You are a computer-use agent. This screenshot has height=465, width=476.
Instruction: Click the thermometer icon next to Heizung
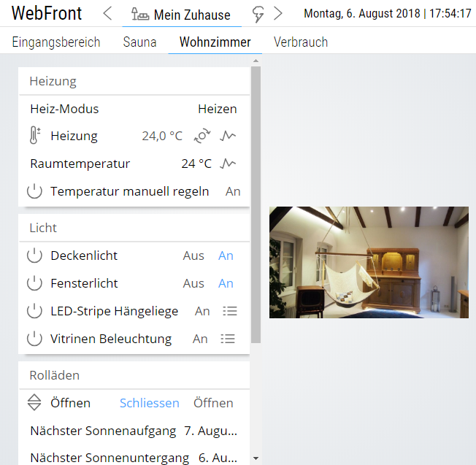36,136
